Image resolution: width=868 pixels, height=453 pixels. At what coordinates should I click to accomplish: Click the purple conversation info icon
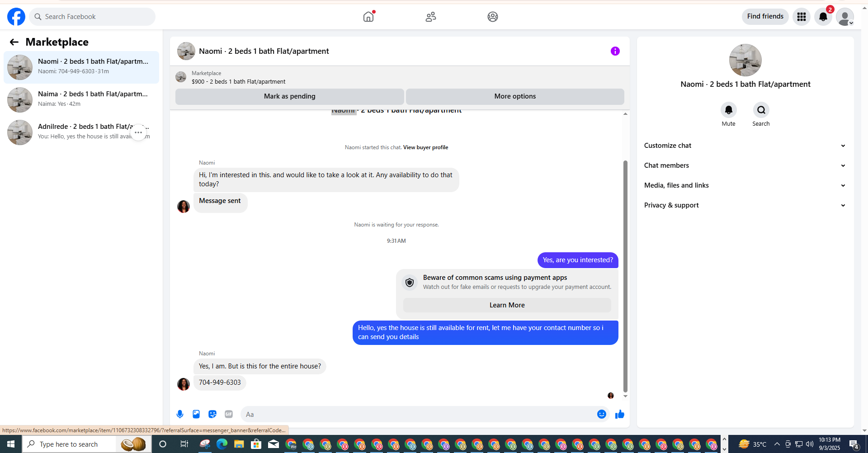click(x=615, y=51)
